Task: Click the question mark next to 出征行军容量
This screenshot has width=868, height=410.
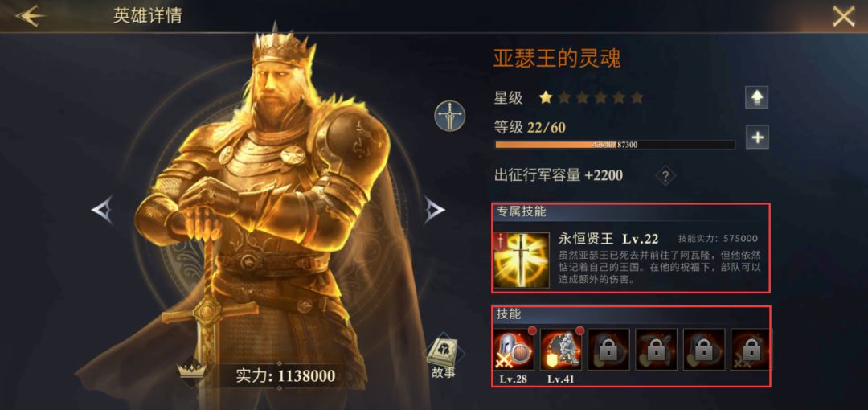Action: [x=665, y=177]
